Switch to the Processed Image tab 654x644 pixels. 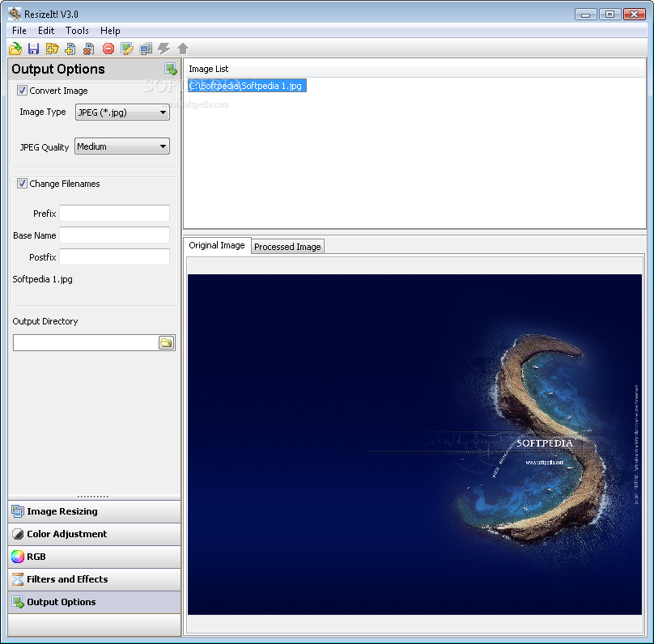(287, 247)
